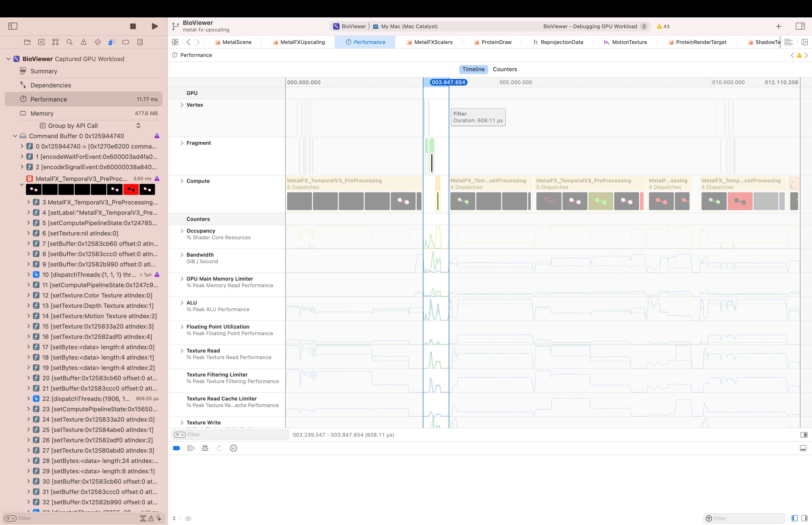Stop the running scheme
The height and width of the screenshot is (525, 812).
coord(133,26)
